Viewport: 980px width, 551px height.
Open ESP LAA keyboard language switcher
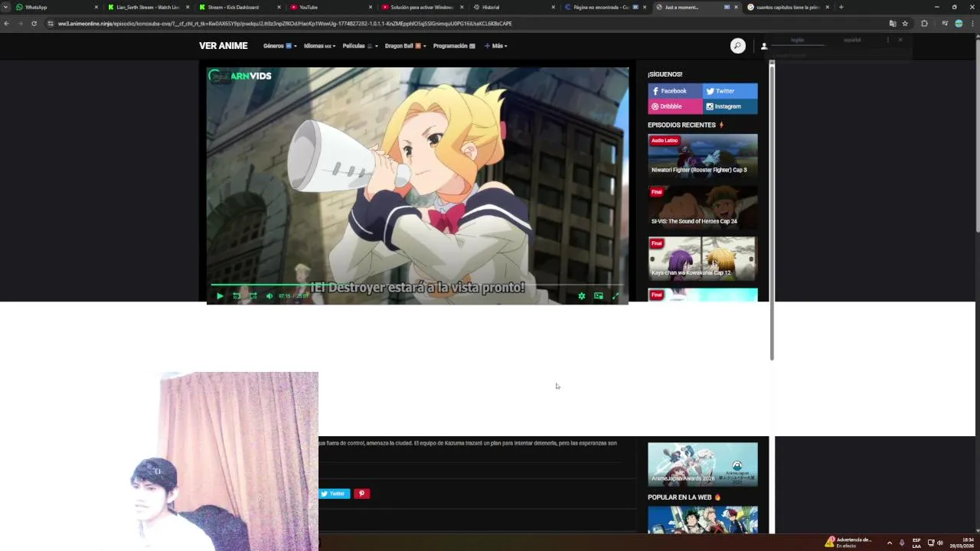916,543
